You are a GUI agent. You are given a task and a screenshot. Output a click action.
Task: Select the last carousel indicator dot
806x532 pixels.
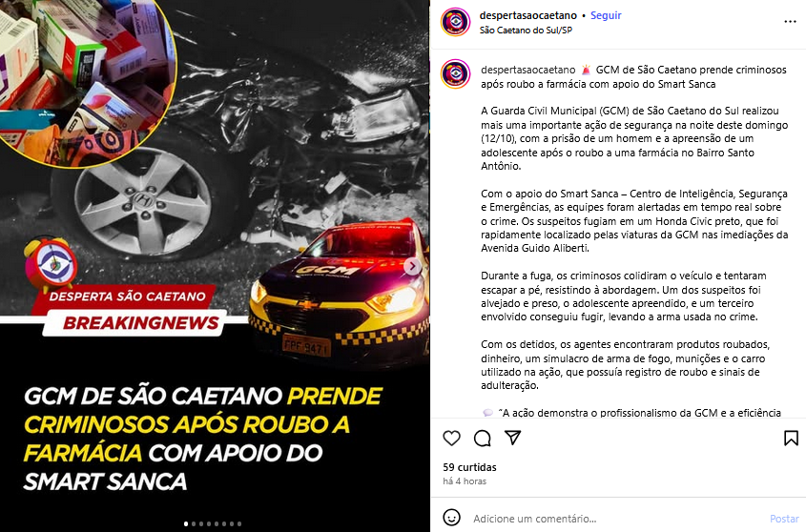(x=239, y=523)
